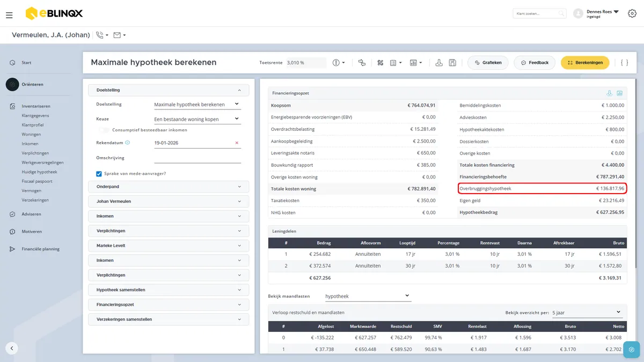Toggle Consumptief besteedbaar inkomen switch
Viewport: 644px width, 362px height.
pos(104,130)
